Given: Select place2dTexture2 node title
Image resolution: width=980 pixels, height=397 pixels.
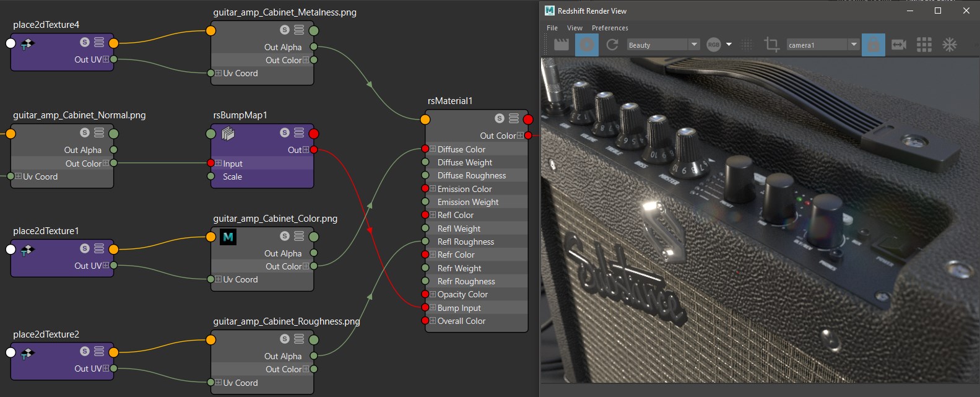Looking at the screenshot, I should pos(46,334).
